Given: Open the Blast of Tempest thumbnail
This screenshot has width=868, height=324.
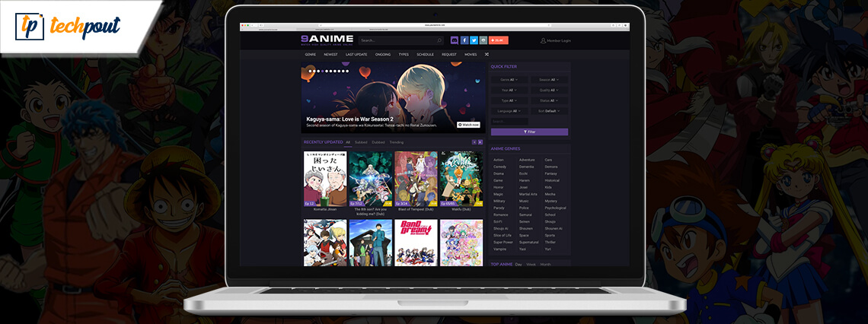Looking at the screenshot, I should point(416,179).
